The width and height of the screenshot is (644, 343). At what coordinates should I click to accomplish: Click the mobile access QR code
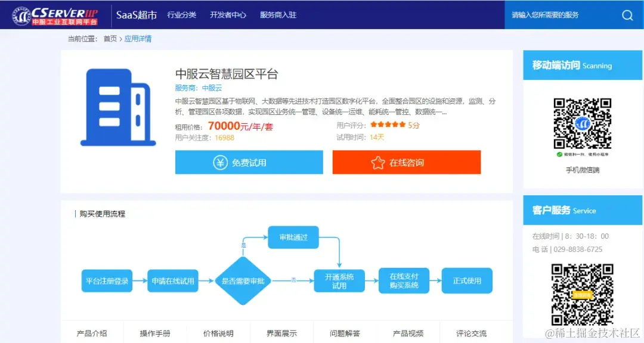coord(583,123)
